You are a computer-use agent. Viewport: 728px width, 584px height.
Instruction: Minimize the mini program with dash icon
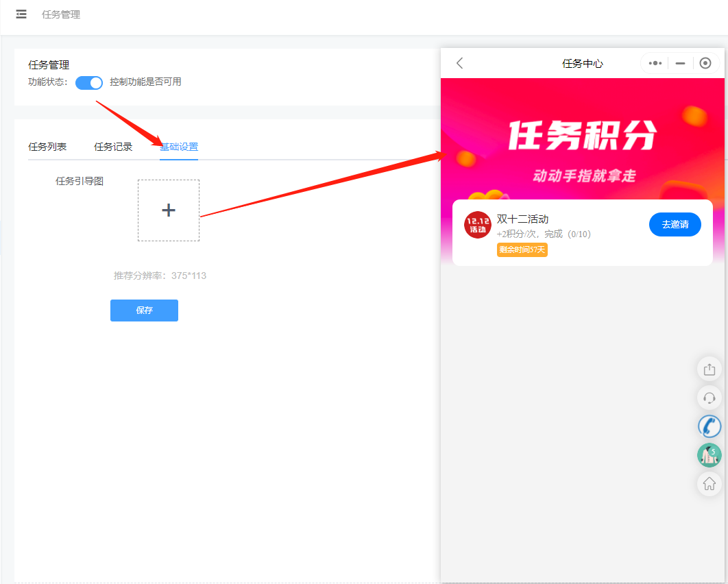pos(680,63)
